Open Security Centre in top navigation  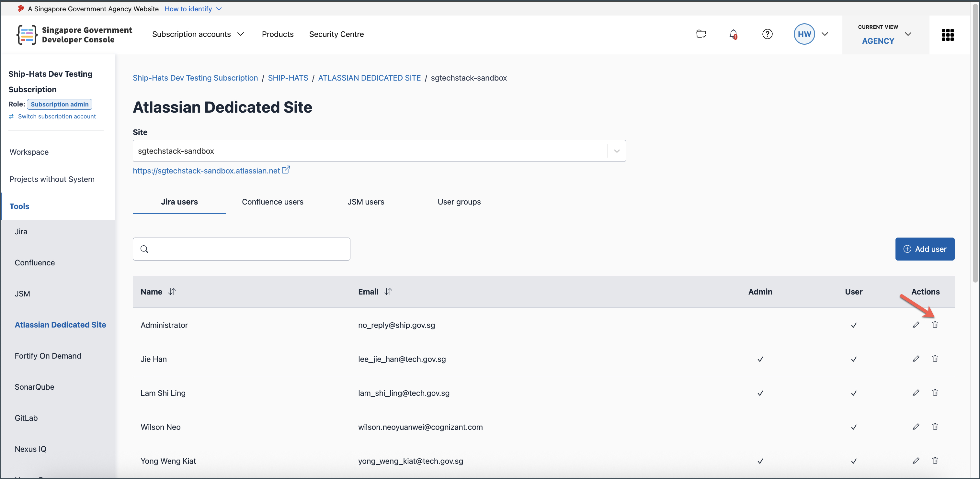pos(336,34)
